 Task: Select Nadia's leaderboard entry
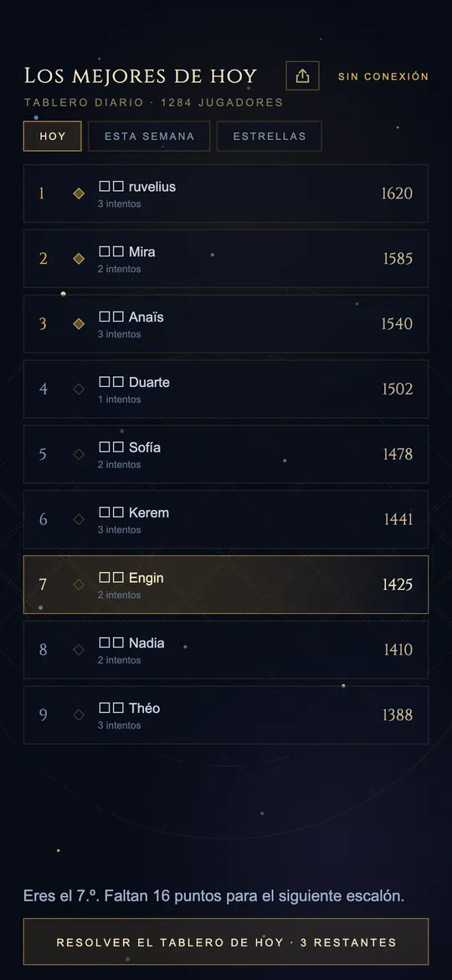[x=226, y=650]
